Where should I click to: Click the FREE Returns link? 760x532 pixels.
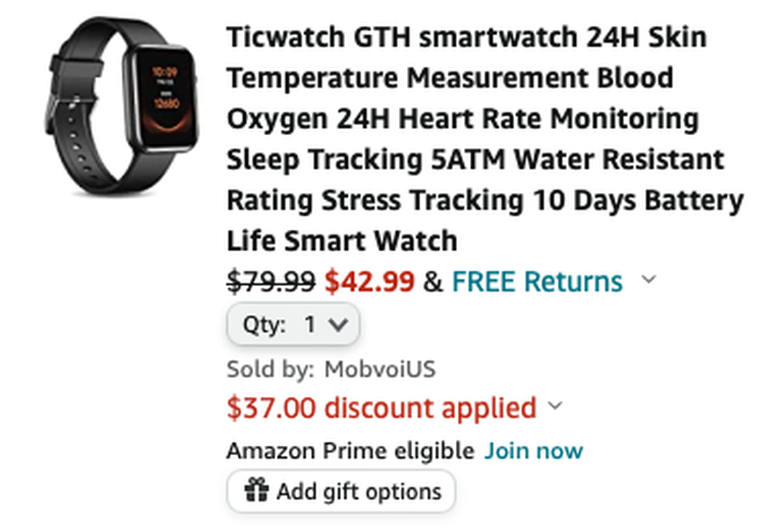pos(537,282)
